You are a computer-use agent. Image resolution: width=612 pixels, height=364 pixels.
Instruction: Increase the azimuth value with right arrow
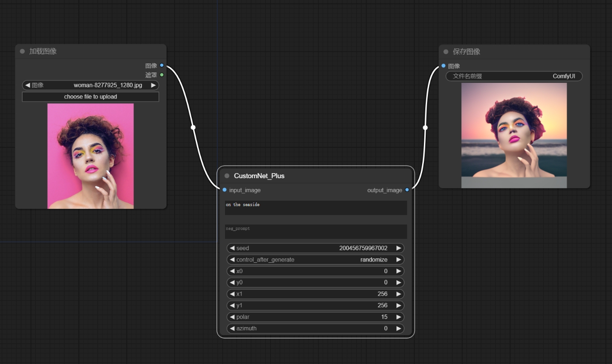(399, 328)
